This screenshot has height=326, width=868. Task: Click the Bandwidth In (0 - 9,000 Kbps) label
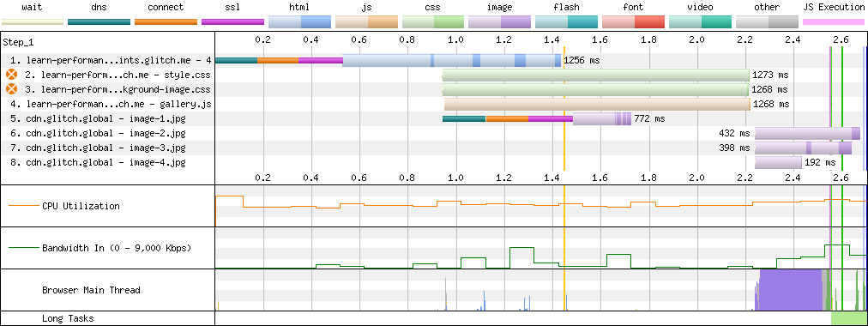tap(117, 248)
